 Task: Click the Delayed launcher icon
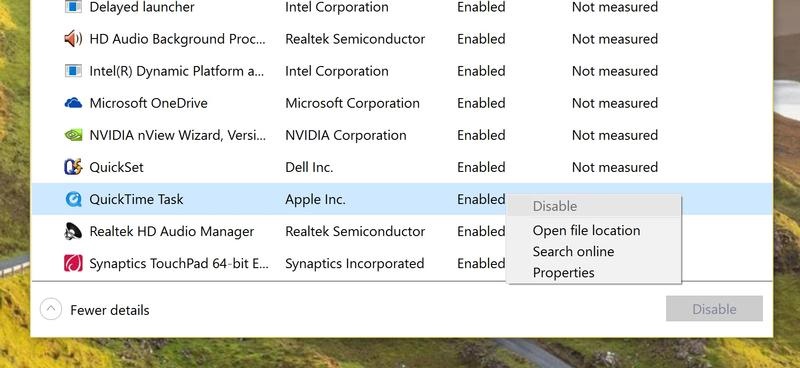pyautogui.click(x=73, y=7)
